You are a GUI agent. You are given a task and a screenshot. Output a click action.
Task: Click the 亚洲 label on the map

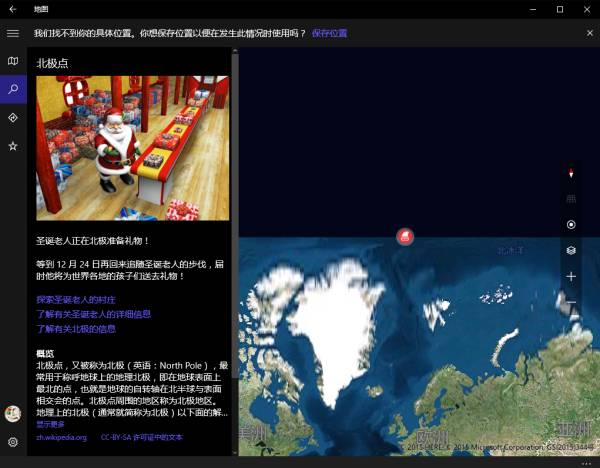(x=573, y=429)
